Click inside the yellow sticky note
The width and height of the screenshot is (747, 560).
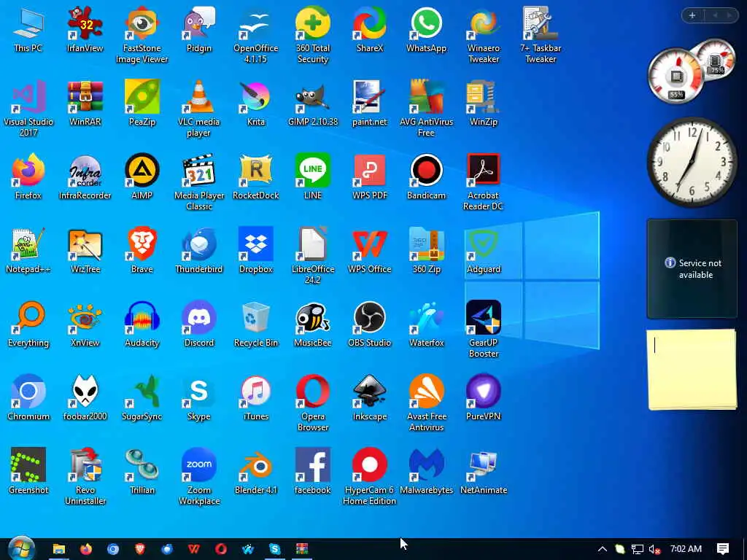(x=692, y=369)
